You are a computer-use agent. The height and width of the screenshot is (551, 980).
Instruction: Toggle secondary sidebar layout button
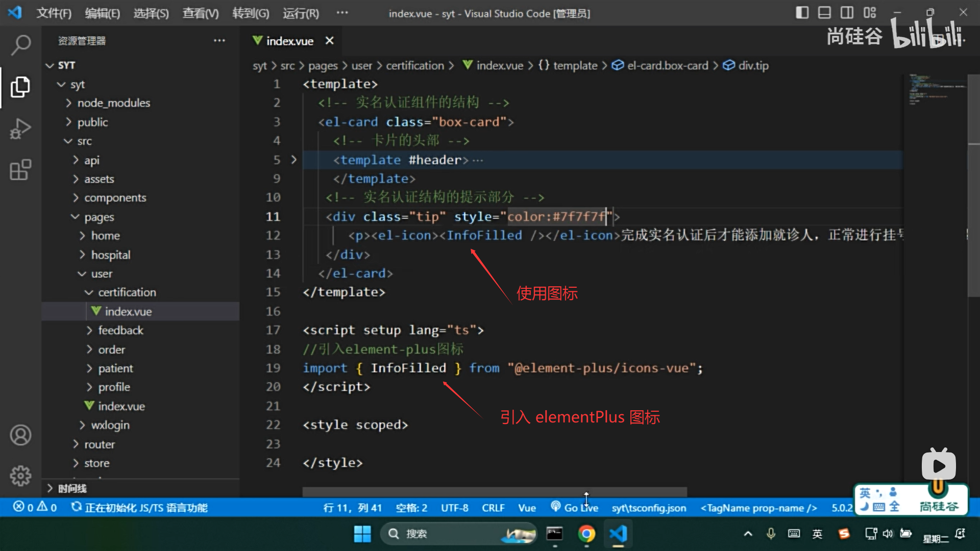click(847, 13)
